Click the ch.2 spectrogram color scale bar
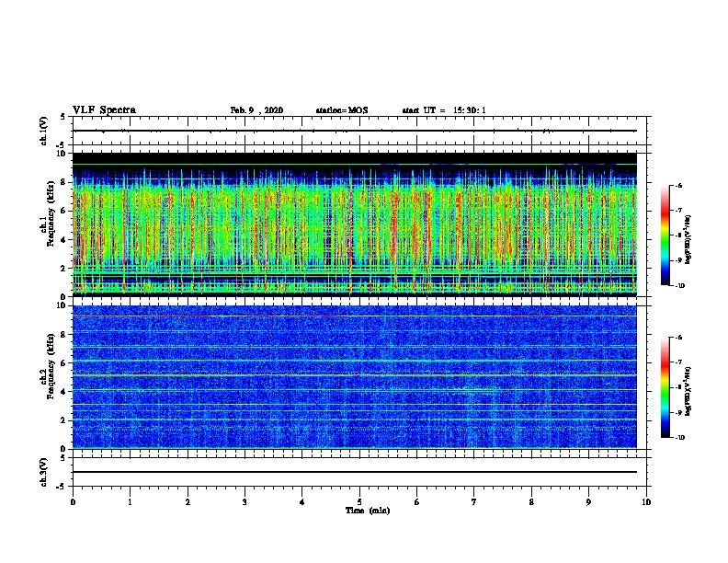This screenshot has height=563, width=728. (665, 387)
